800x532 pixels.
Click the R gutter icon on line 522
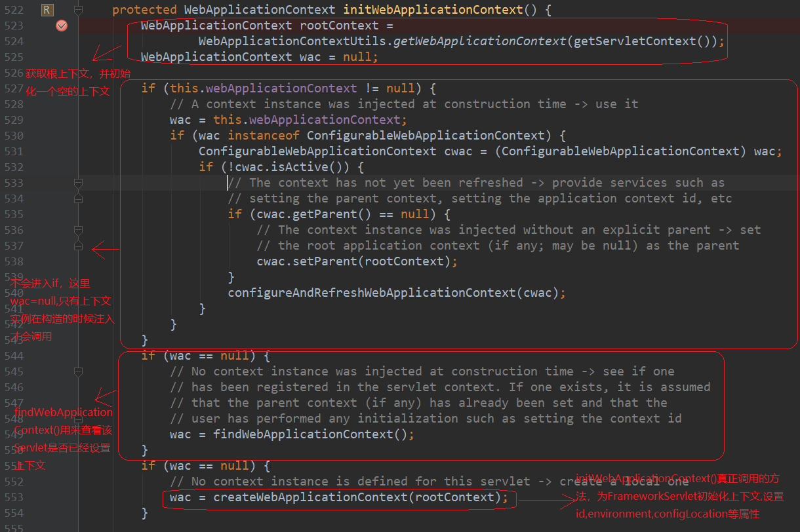[47, 10]
